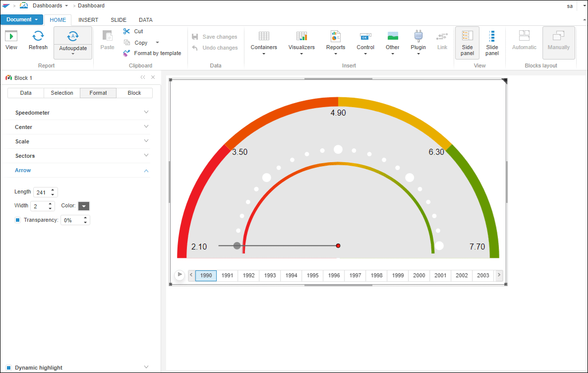Image resolution: width=588 pixels, height=373 pixels.
Task: Open the Containers insert icon
Action: click(x=264, y=36)
